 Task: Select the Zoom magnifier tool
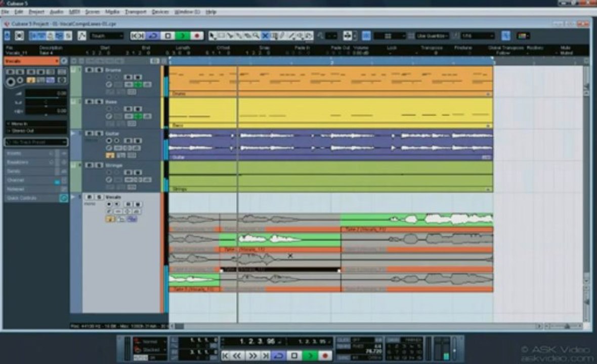click(256, 36)
